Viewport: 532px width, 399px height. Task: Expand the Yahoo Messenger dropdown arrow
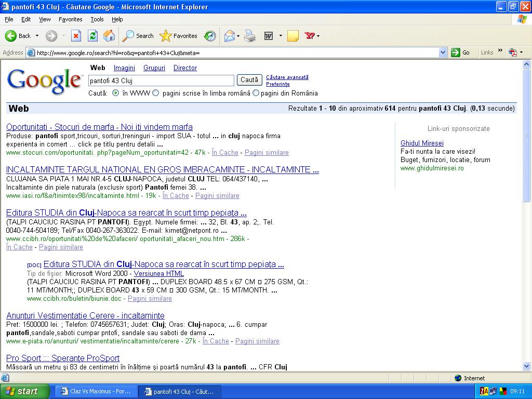[x=318, y=36]
